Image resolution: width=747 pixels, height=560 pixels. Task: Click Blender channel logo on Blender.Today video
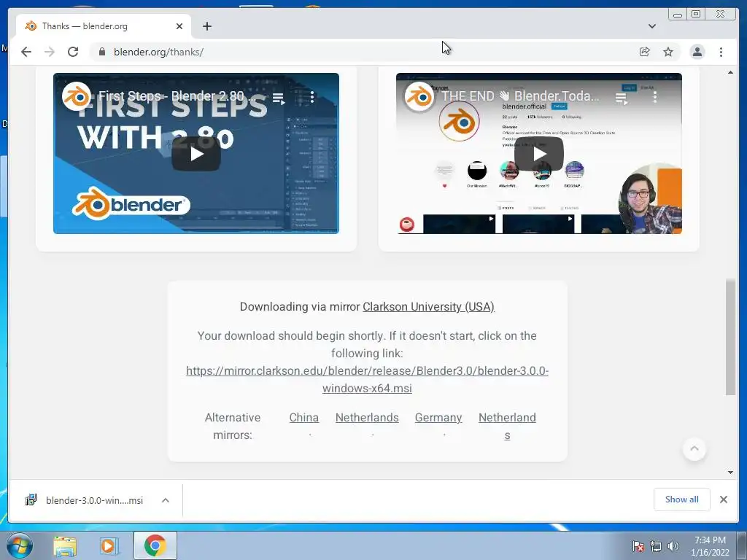click(419, 97)
